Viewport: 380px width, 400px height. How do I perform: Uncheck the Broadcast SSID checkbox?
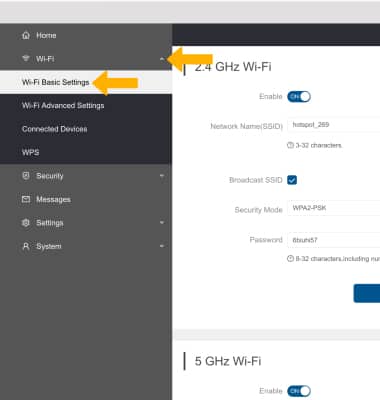[x=292, y=180]
